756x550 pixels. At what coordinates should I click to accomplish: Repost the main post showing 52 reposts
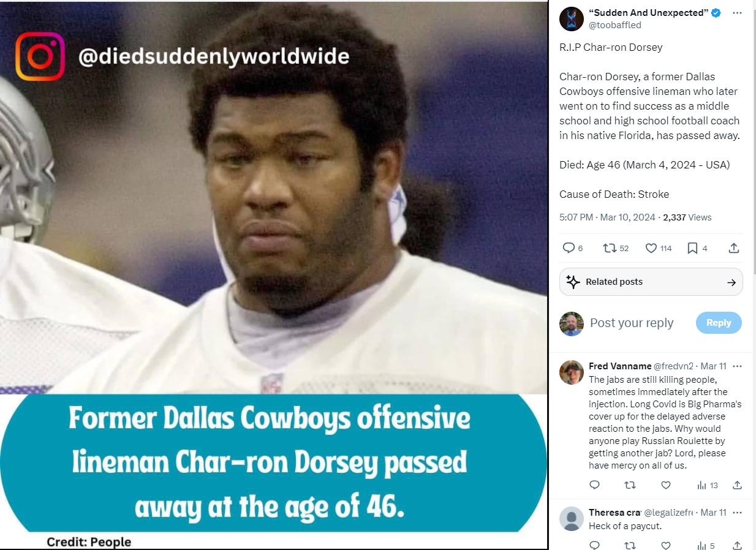pyautogui.click(x=609, y=248)
